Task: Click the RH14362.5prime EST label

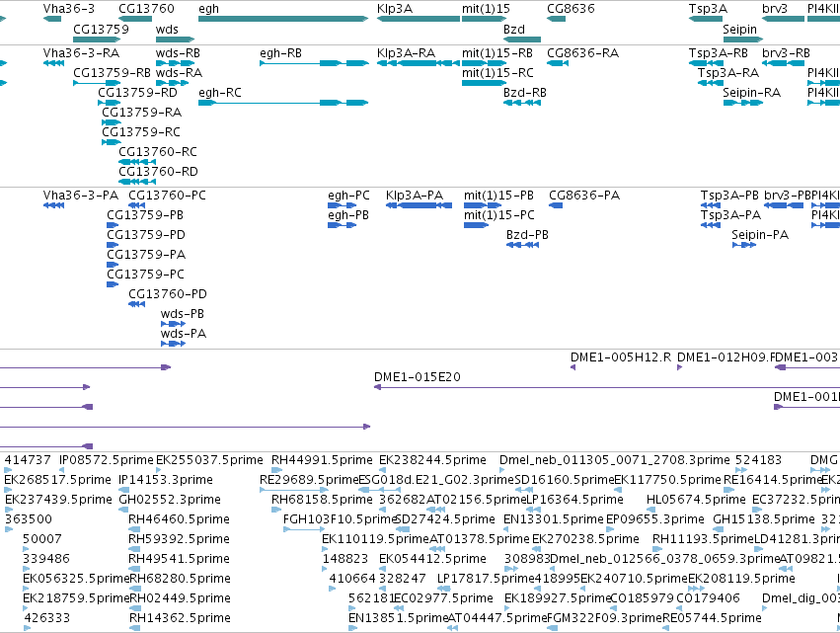Action: pyautogui.click(x=180, y=618)
